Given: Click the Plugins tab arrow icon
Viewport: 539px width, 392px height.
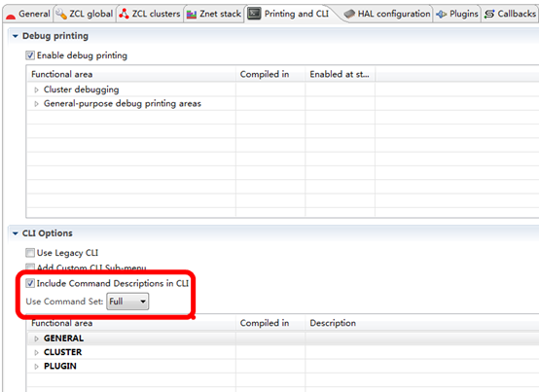Looking at the screenshot, I should [442, 15].
